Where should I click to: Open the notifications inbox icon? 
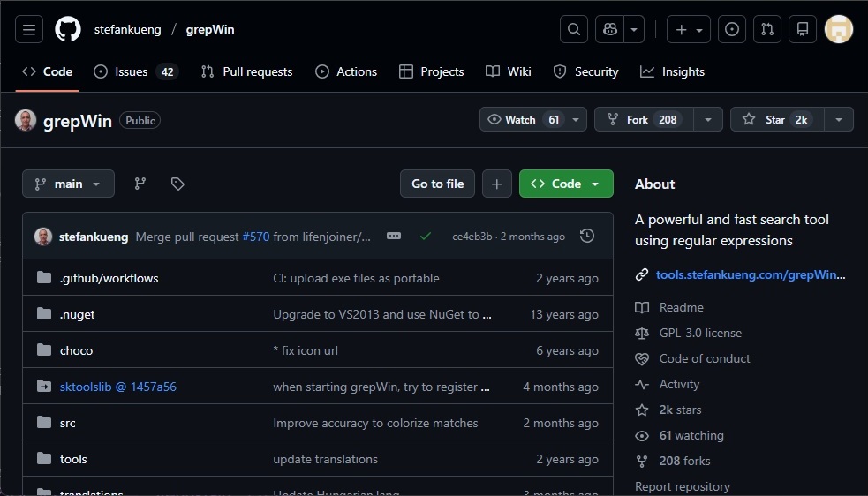coord(803,29)
